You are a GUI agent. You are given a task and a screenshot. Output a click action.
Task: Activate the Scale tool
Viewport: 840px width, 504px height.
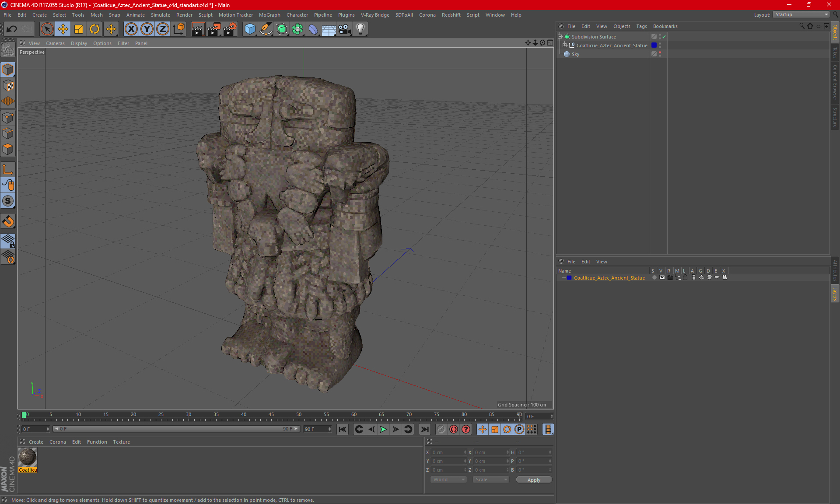point(79,29)
